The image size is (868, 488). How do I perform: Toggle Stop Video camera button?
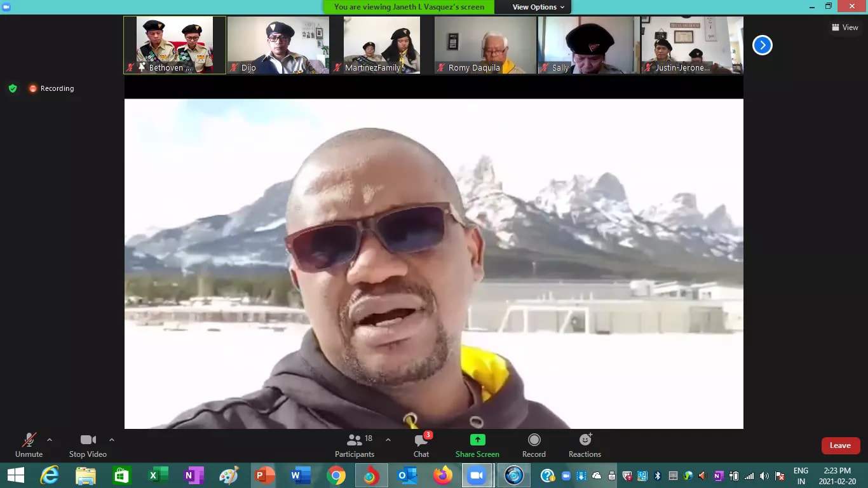pos(88,445)
